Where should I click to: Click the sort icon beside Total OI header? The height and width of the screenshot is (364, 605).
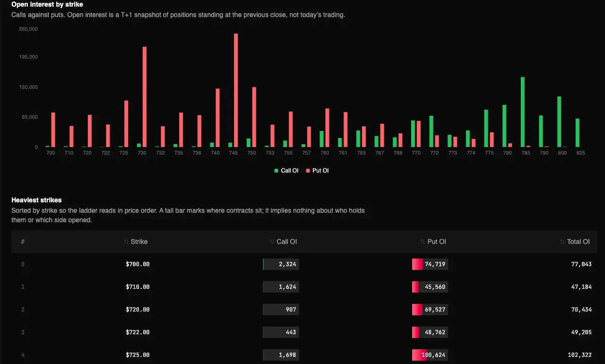point(562,242)
